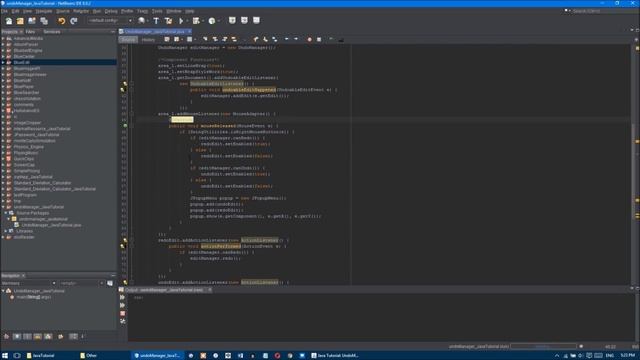Screen dimensions: 640x360
Task: Click the red Stop icon in Output panel
Action: coord(122,313)
